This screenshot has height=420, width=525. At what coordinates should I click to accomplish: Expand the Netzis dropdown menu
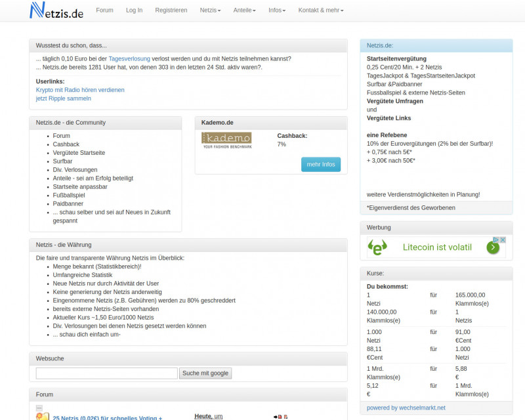tap(210, 10)
